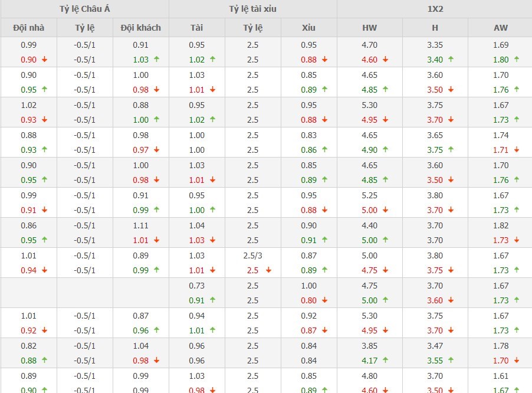Screen dimensions: 532x393
Task: Click the red down arrow next to 4.75
Action: click(386, 270)
